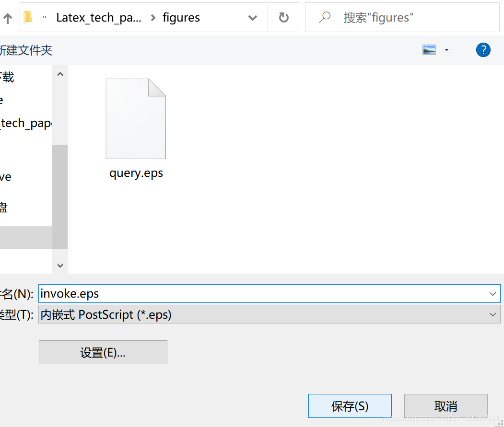The width and height of the screenshot is (504, 427).
Task: Click magnifier icon in search box
Action: click(325, 17)
